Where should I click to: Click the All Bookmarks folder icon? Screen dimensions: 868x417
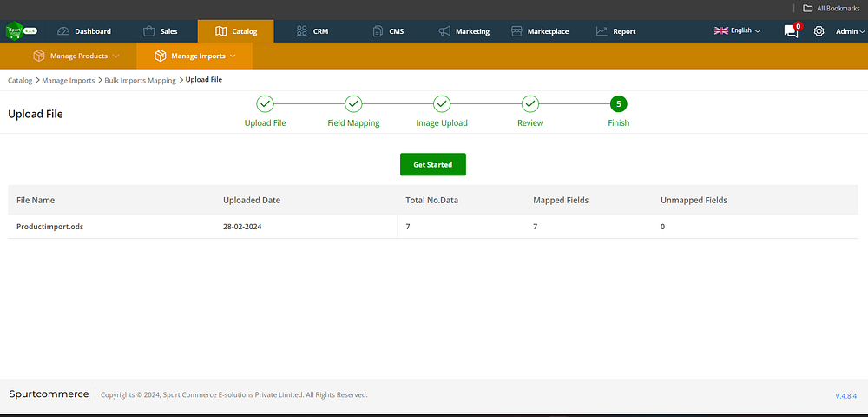pyautogui.click(x=807, y=9)
